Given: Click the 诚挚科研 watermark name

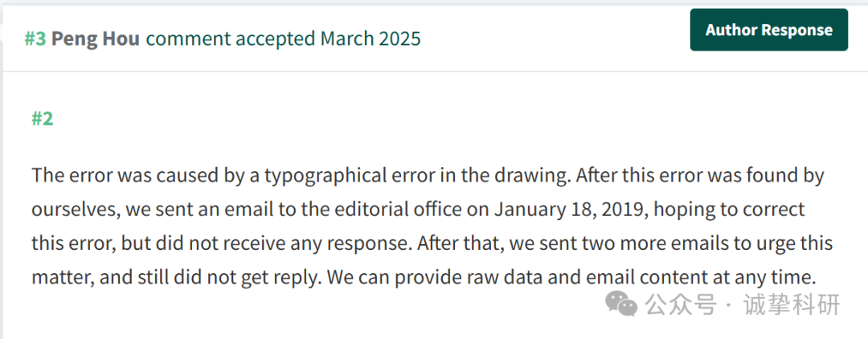Looking at the screenshot, I should pos(792,304).
